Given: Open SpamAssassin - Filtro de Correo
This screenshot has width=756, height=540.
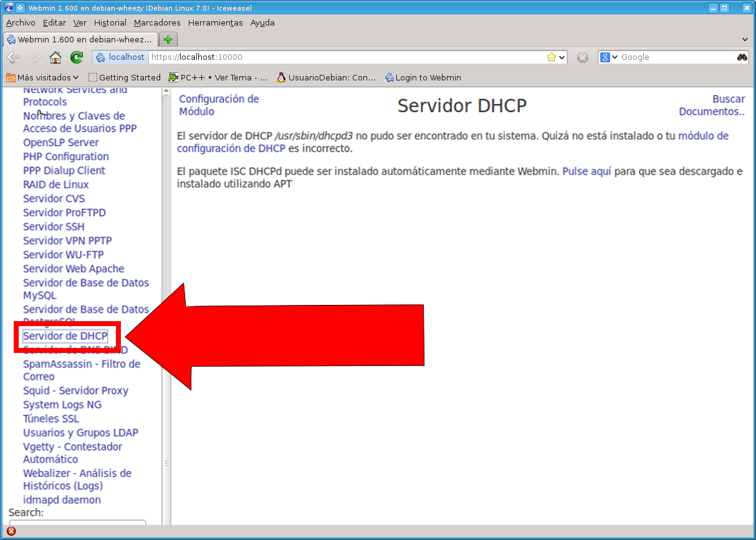Looking at the screenshot, I should 82,370.
